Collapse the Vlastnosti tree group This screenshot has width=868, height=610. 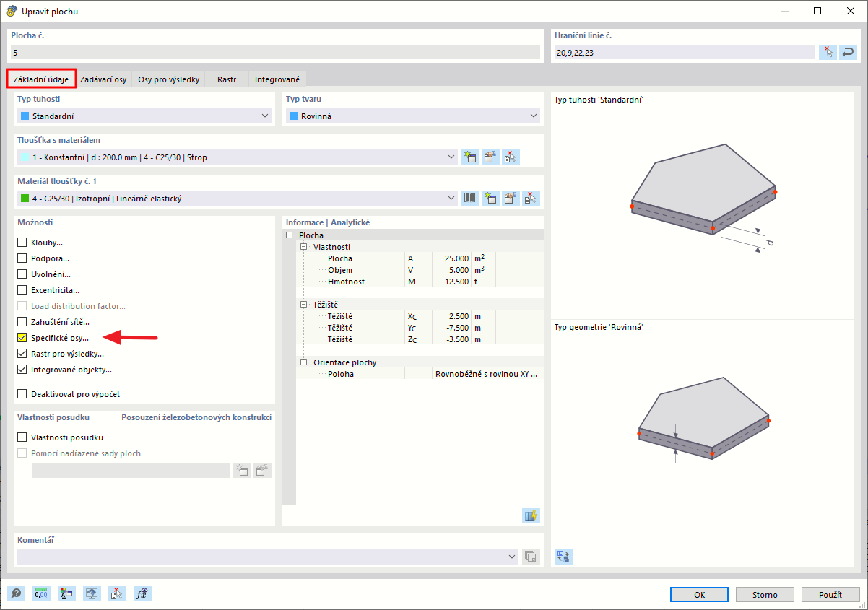tap(304, 247)
